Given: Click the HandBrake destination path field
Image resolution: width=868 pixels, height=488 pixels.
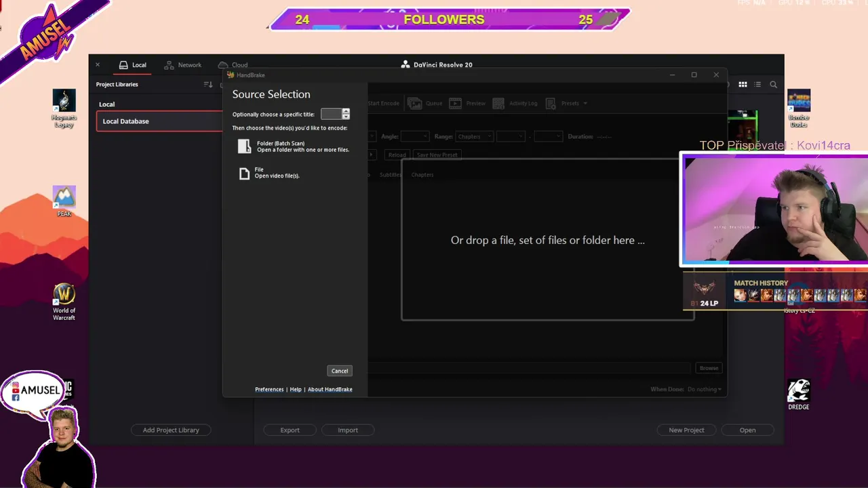Looking at the screenshot, I should click(x=529, y=368).
